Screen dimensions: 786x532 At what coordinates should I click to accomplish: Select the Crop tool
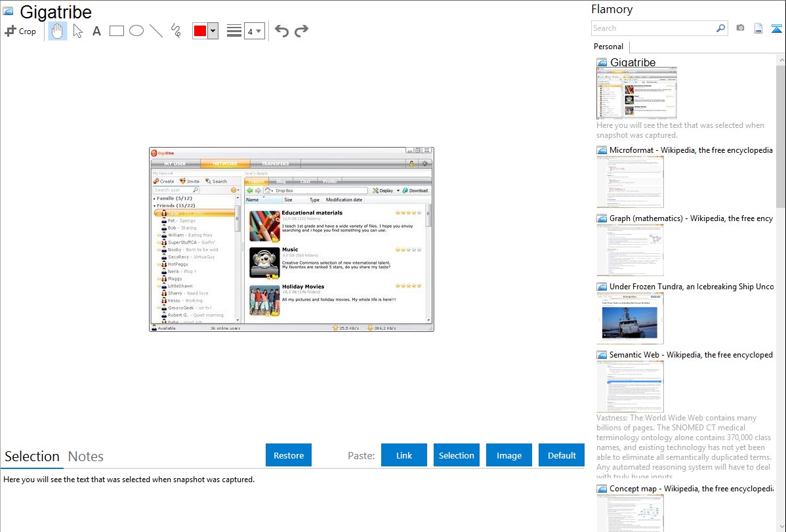20,31
